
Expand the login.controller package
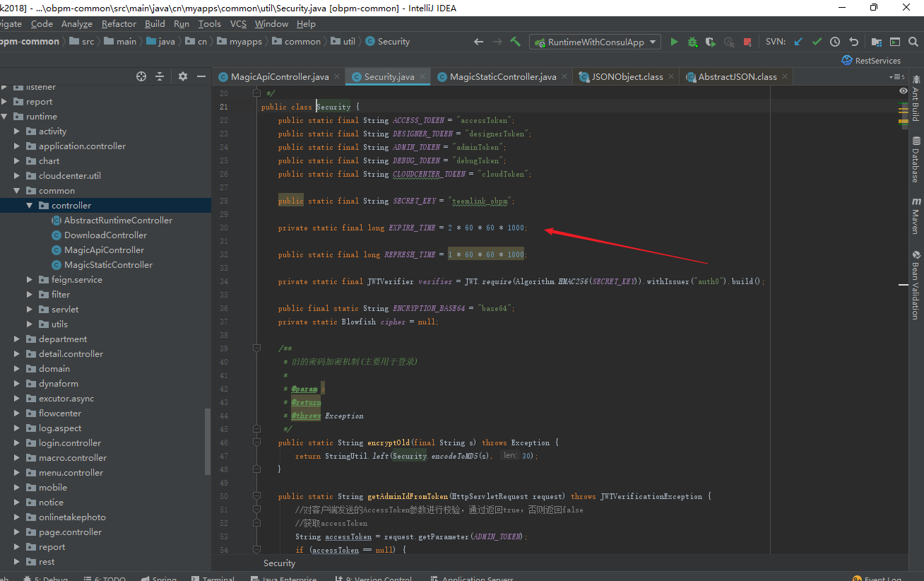click(x=18, y=443)
